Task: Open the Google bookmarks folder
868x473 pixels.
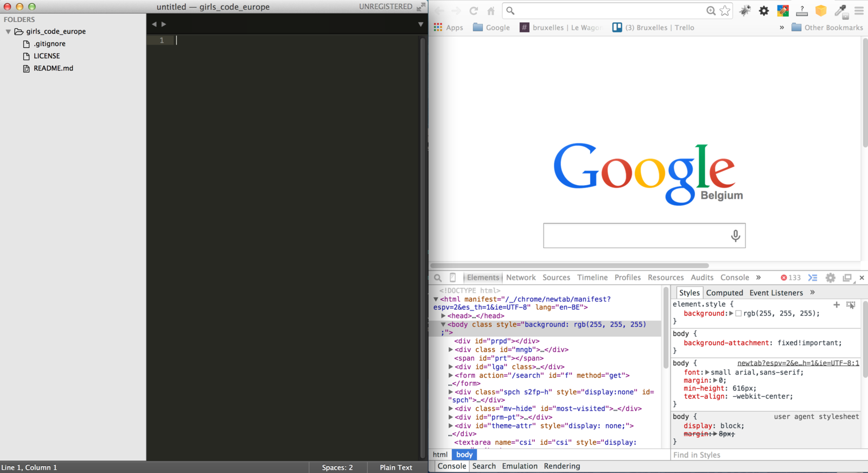Action: pos(492,27)
